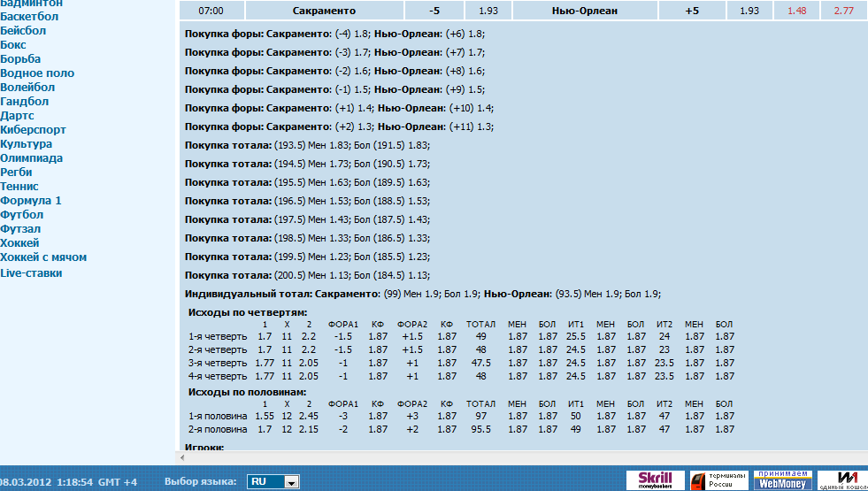Screen dimensions: 868x491
Task: Open the Олимпиада category
Action: click(x=32, y=158)
